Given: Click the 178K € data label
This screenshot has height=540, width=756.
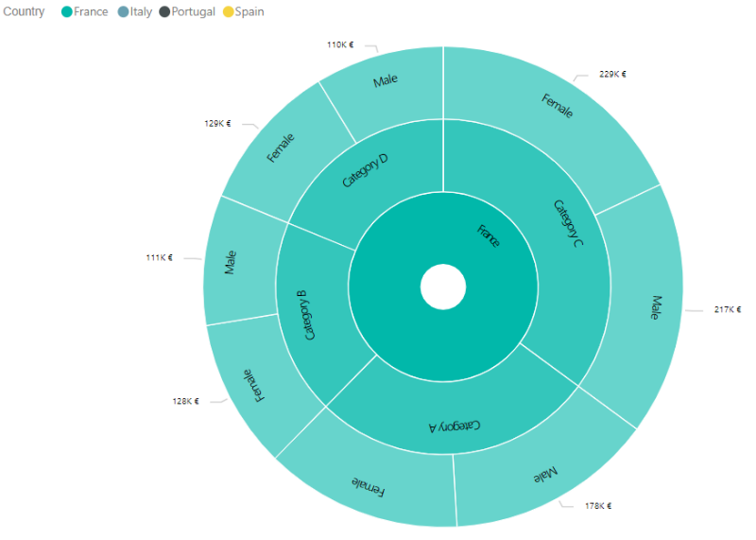Looking at the screenshot, I should 598,506.
